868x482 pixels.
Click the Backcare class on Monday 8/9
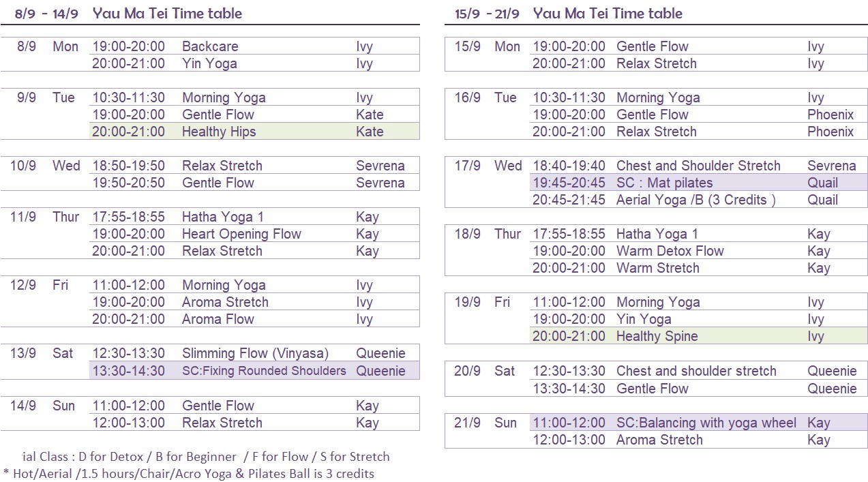point(210,46)
